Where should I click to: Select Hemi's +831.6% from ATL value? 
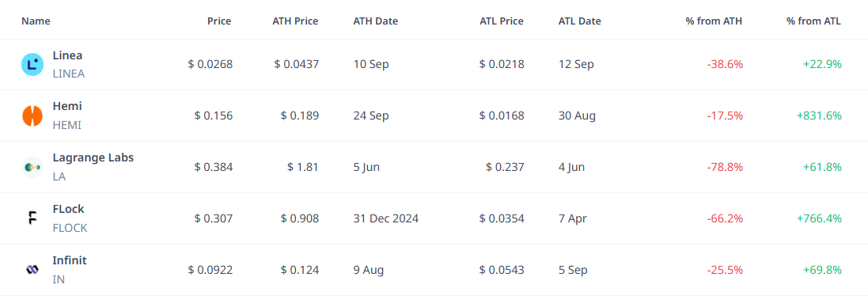pyautogui.click(x=819, y=116)
